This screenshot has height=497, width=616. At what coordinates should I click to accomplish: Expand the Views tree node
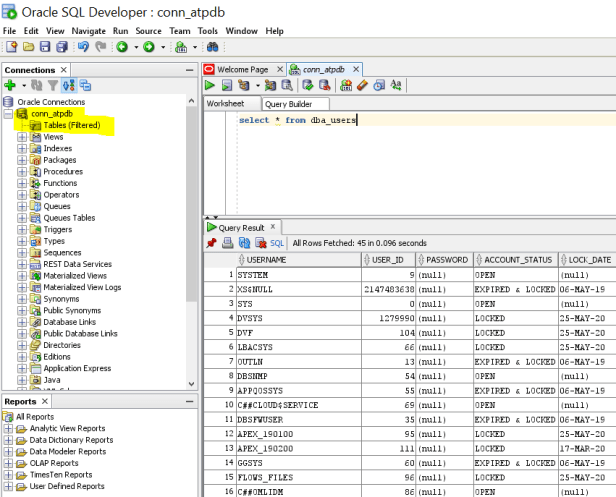22,137
